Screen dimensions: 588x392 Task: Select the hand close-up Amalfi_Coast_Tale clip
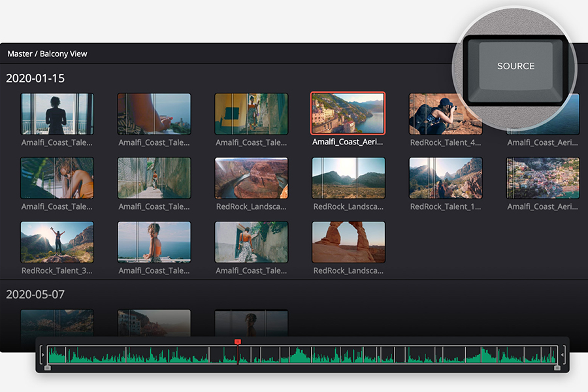pos(154,114)
